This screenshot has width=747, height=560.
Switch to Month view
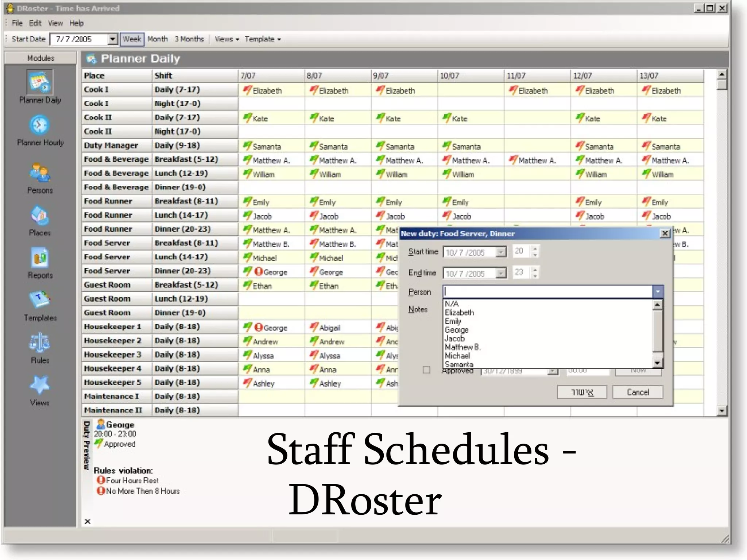pyautogui.click(x=158, y=39)
